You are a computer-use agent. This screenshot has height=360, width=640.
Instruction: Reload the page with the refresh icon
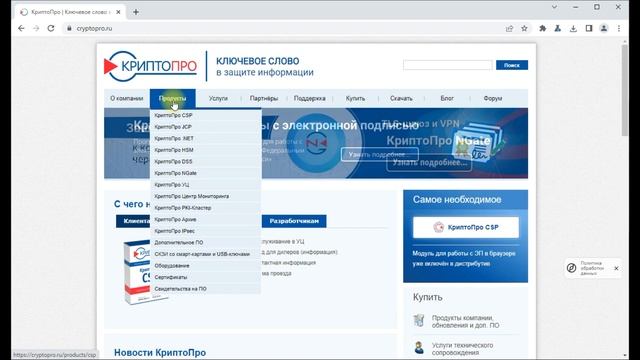(51, 28)
